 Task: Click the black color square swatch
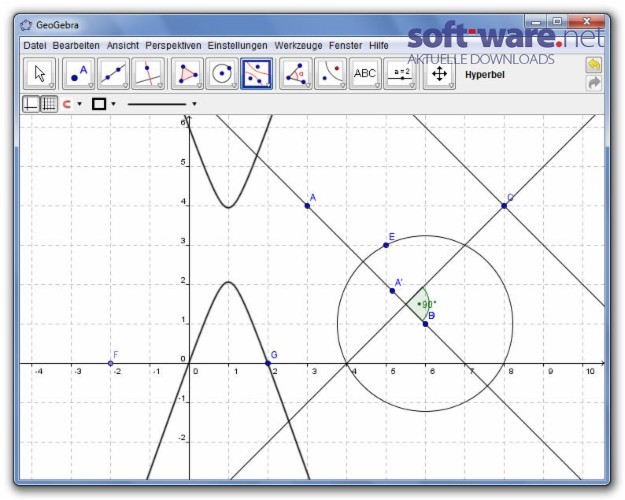(x=99, y=104)
